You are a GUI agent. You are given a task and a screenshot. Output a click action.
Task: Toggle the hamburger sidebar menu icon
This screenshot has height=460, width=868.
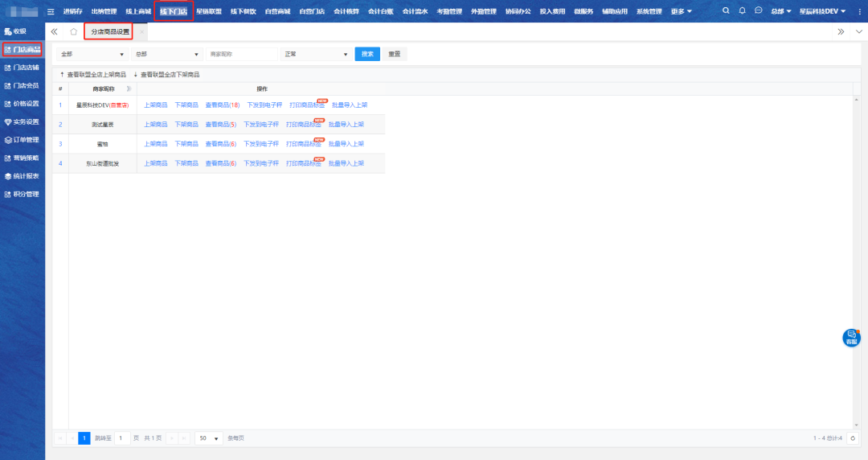pyautogui.click(x=51, y=11)
